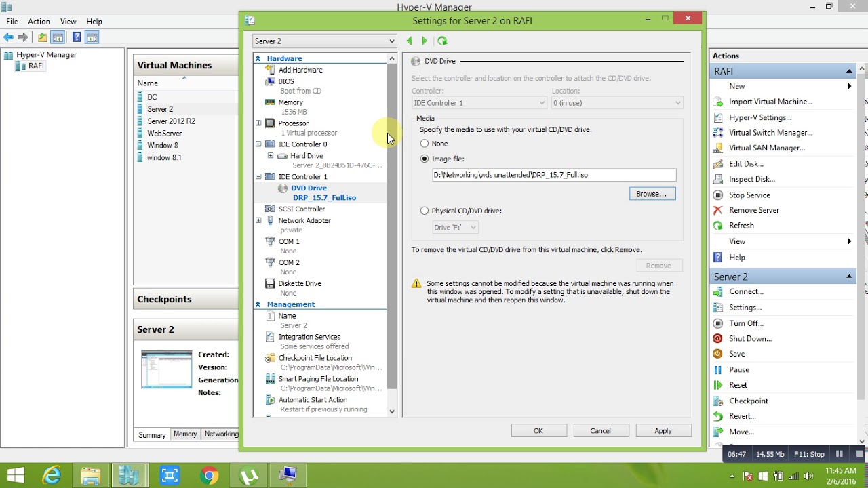Open Virtual Switch Manager... from Actions
Viewport: 868px width, 488px height.
pos(770,133)
